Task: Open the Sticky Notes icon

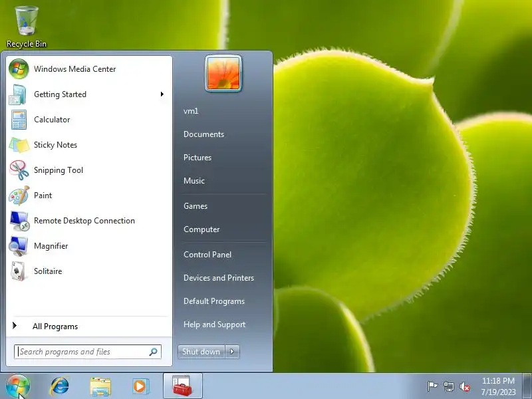Action: (x=19, y=145)
